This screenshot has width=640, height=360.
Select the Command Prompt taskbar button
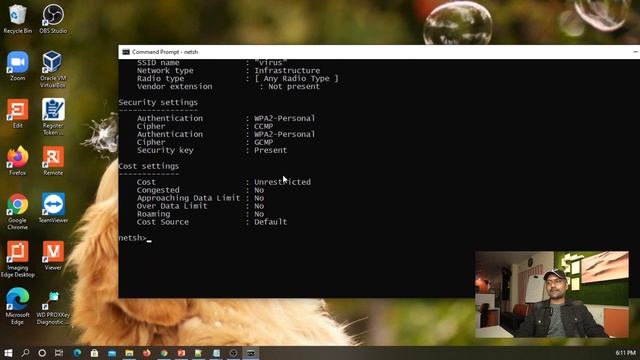pyautogui.click(x=251, y=353)
